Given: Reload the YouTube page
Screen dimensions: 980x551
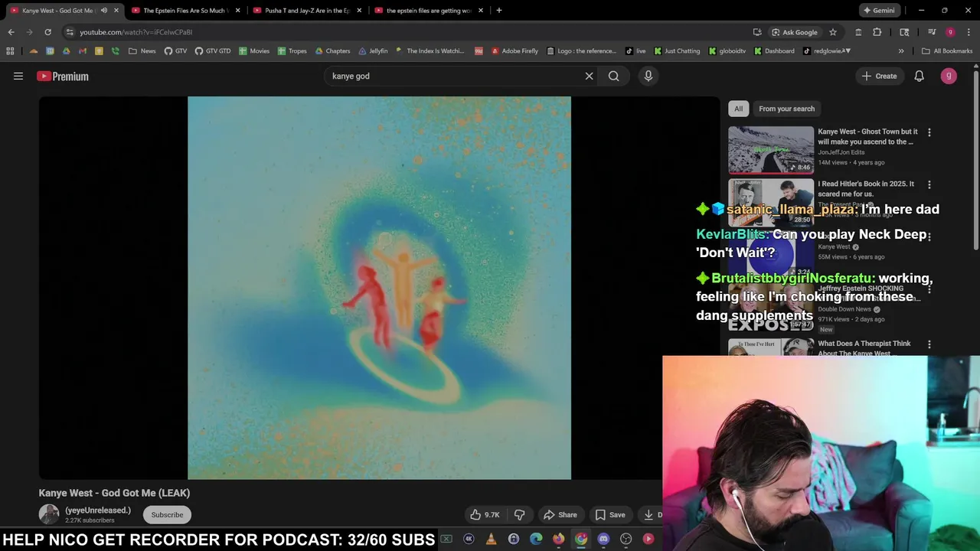Looking at the screenshot, I should tap(47, 32).
